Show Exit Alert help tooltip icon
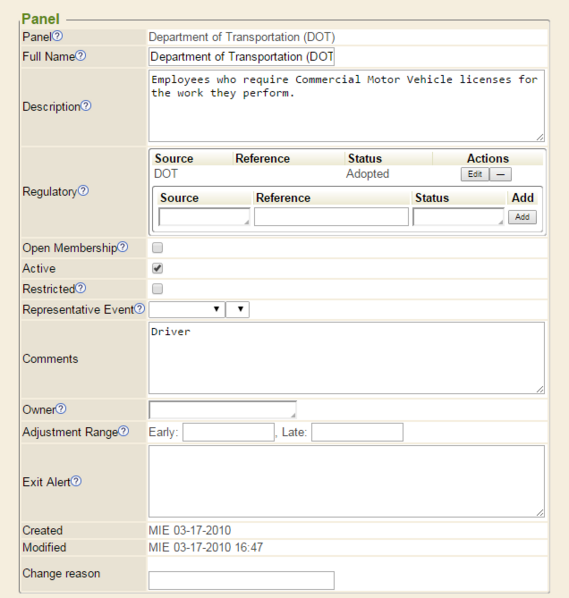The width and height of the screenshot is (569, 598). coord(76,481)
